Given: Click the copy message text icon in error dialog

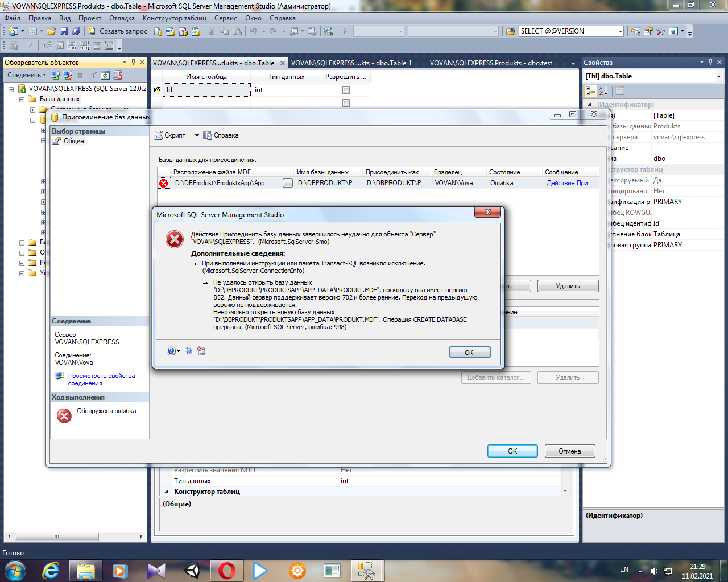Looking at the screenshot, I should (188, 351).
